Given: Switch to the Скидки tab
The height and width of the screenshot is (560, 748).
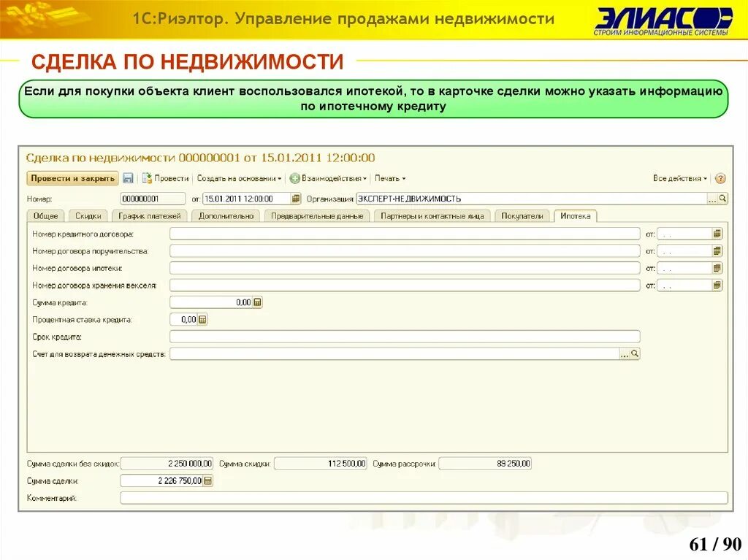Looking at the screenshot, I should 88,216.
